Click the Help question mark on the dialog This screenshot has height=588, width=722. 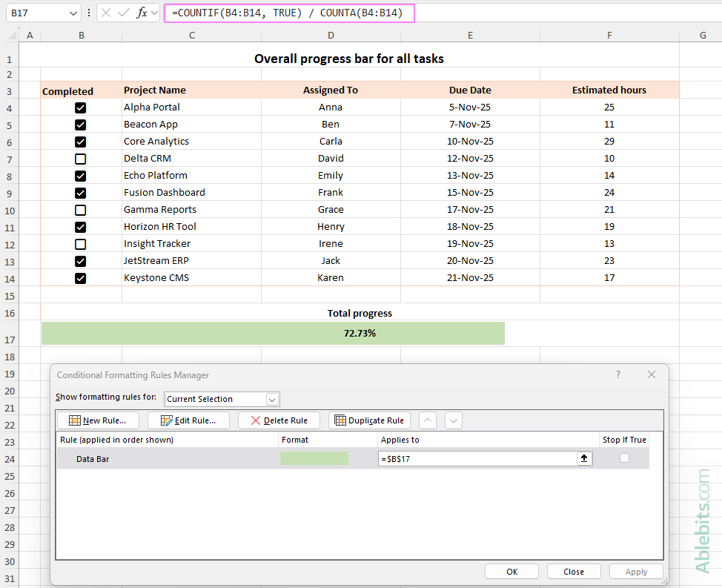click(x=617, y=374)
